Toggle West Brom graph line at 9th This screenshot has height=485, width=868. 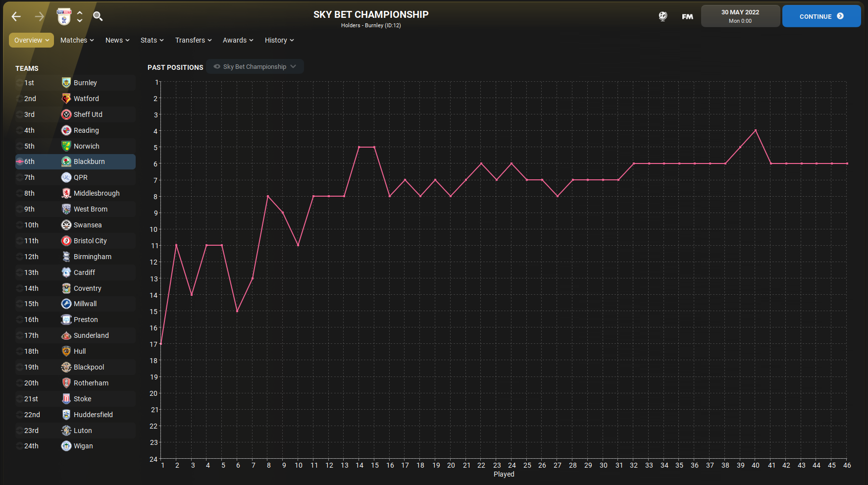[20, 209]
